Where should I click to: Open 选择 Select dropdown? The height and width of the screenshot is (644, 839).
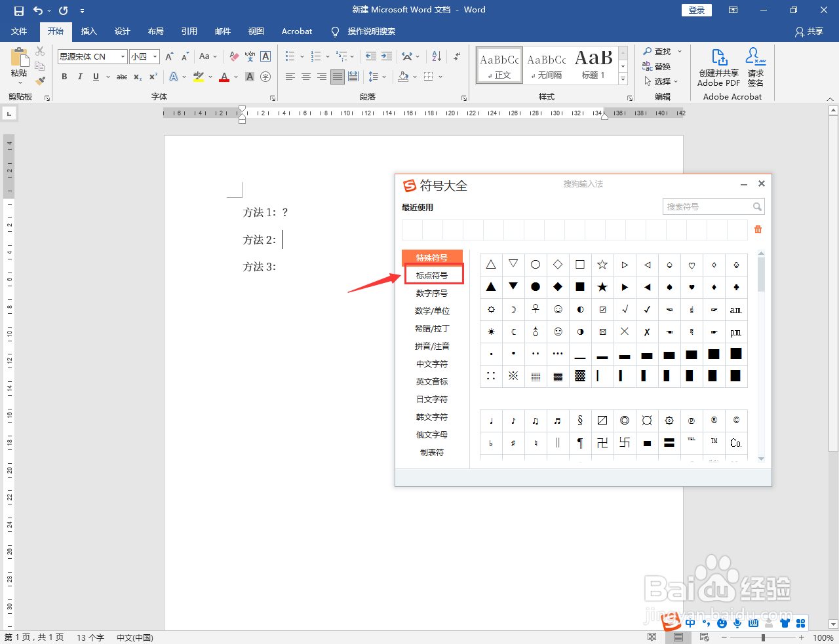coord(661,81)
